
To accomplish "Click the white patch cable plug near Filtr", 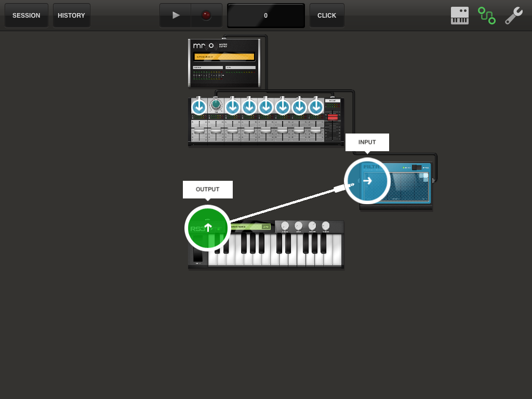I will point(344,187).
